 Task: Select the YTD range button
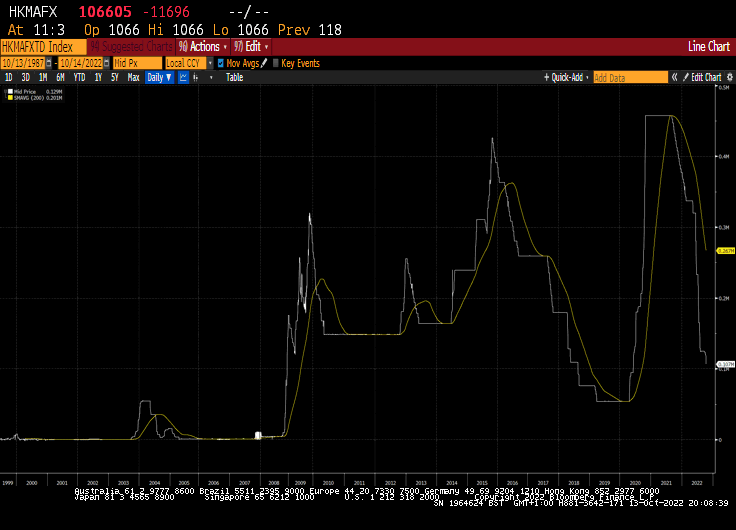click(79, 77)
